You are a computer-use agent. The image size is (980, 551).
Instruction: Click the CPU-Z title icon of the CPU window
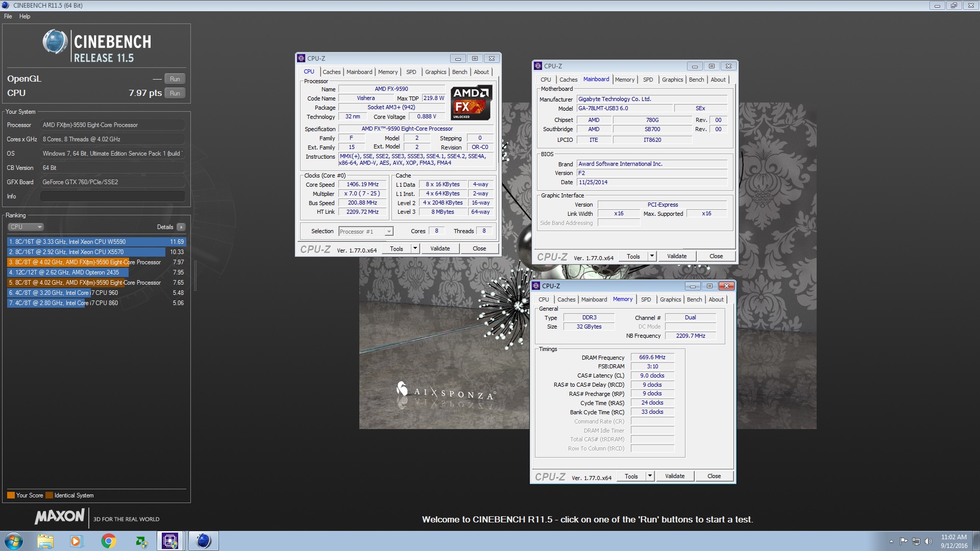[302, 58]
